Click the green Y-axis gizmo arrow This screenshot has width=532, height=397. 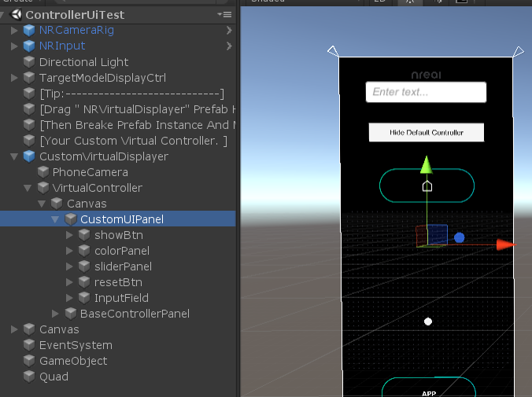click(x=427, y=165)
